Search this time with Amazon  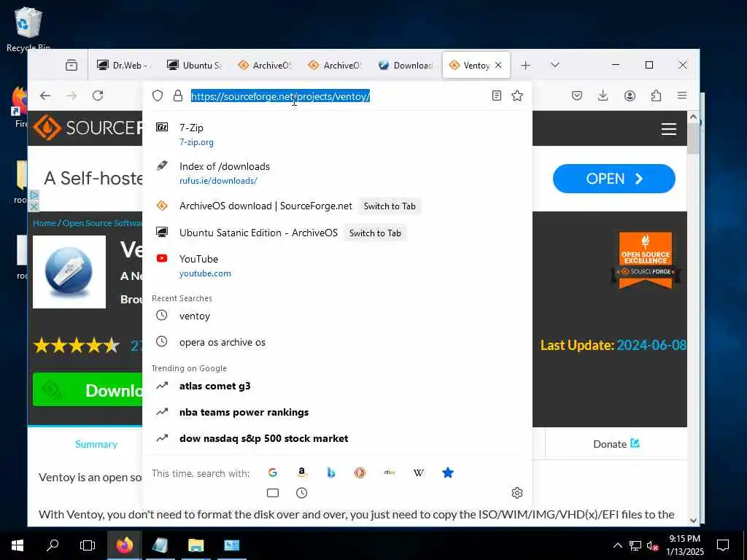pyautogui.click(x=301, y=472)
